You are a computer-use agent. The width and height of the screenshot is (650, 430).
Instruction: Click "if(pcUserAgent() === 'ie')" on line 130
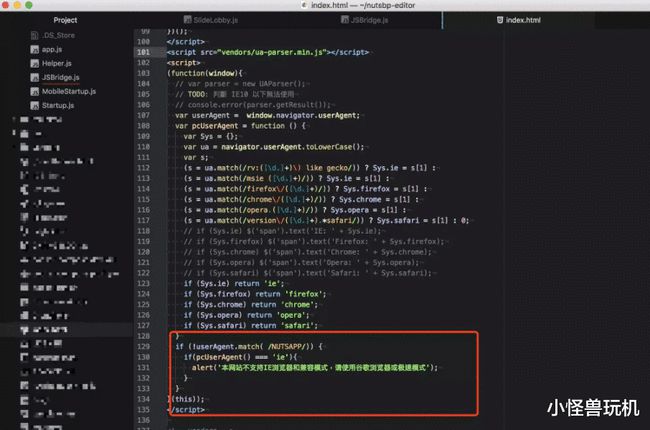tap(240, 357)
